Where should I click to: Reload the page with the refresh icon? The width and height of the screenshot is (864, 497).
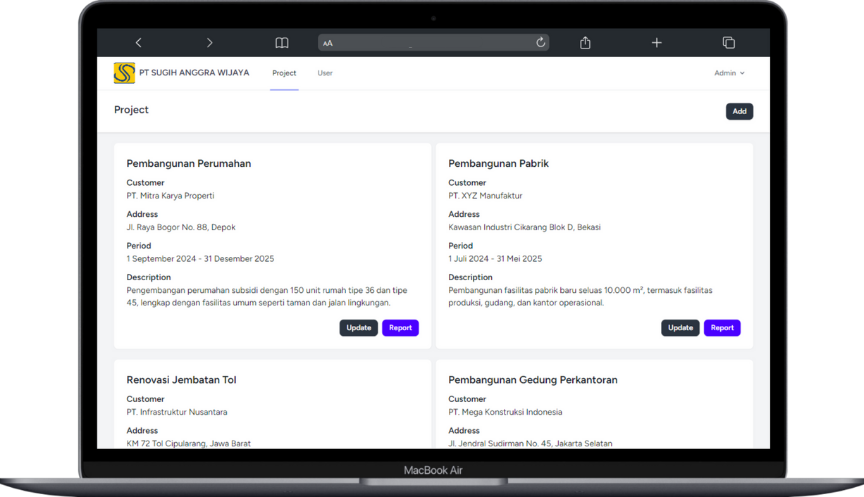(541, 43)
